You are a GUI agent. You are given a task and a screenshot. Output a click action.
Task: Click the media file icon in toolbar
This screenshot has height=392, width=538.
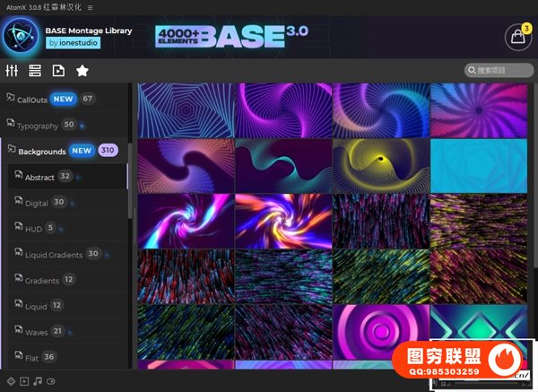coord(58,70)
